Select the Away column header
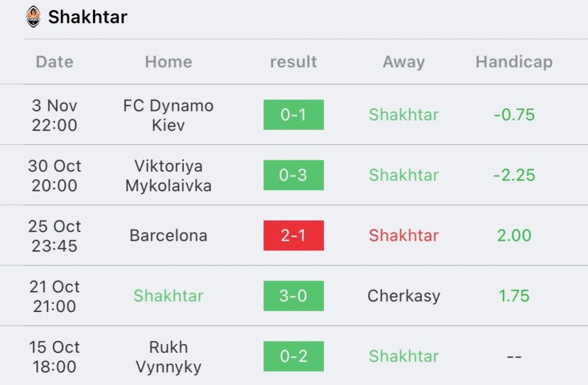The width and height of the screenshot is (588, 385). [404, 62]
